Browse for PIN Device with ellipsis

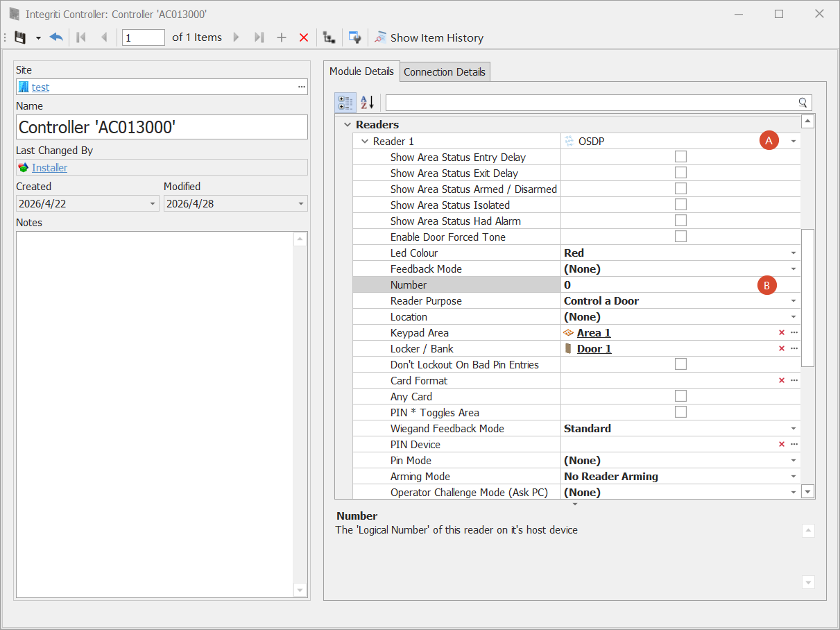[x=794, y=445]
